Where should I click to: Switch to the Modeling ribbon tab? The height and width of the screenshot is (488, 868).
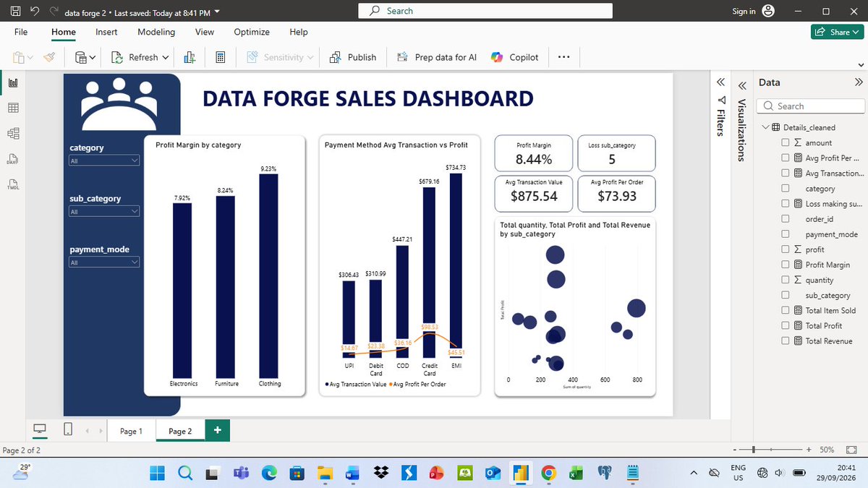[156, 32]
